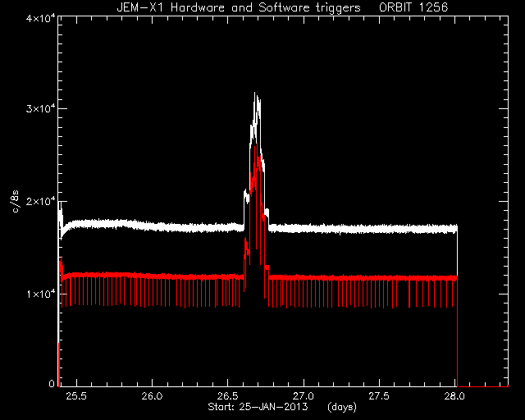Click the 25.5 x-axis tick label
The image size is (525, 420).
pos(76,396)
